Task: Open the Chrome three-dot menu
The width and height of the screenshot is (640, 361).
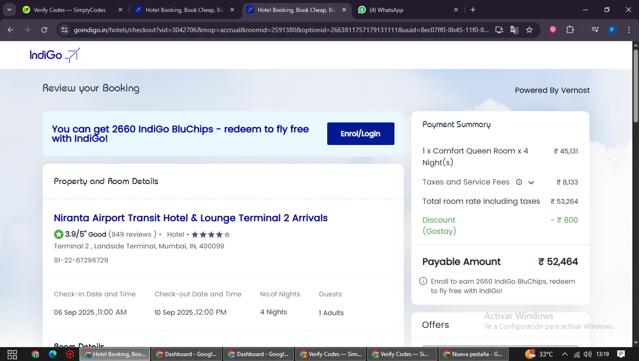Action: tap(629, 30)
